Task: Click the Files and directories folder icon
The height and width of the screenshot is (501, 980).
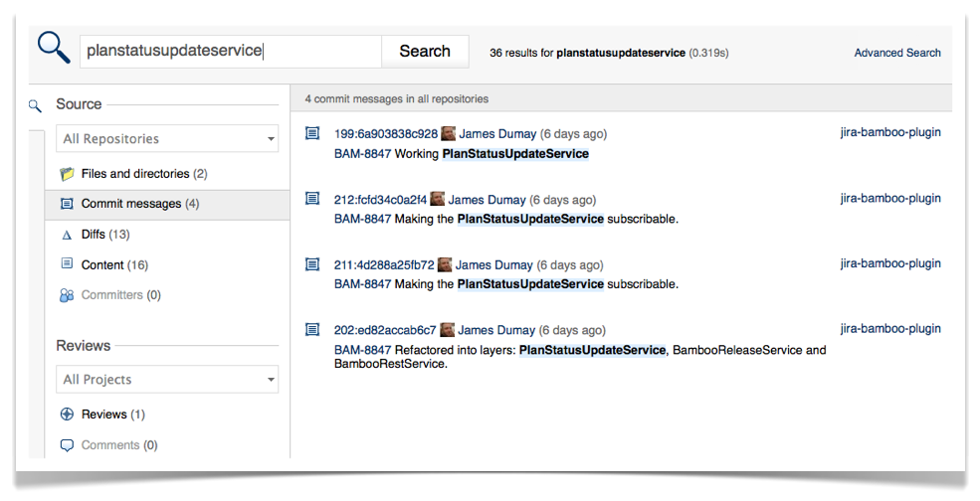Action: pyautogui.click(x=67, y=174)
